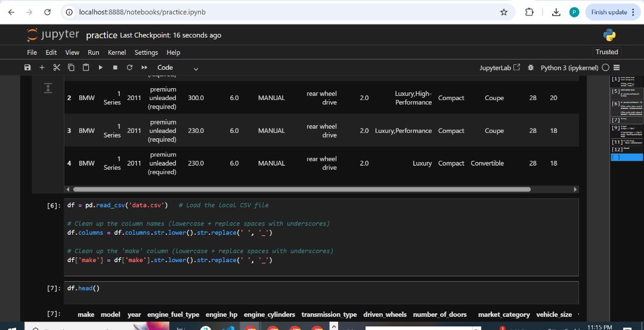
Task: Open the Code cell type dropdown
Action: pos(178,68)
